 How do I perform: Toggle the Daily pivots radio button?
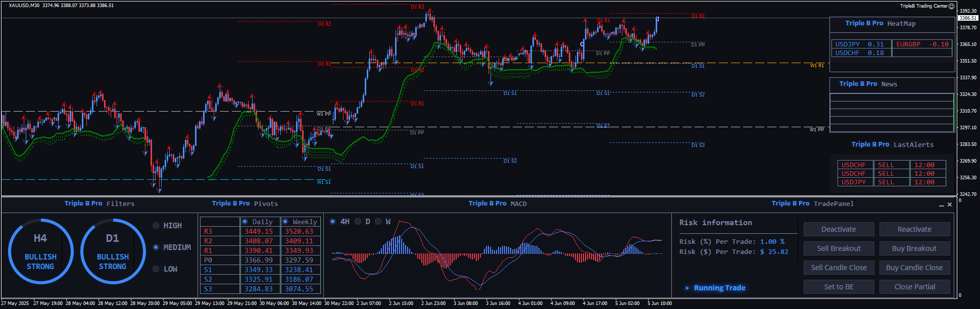point(245,222)
